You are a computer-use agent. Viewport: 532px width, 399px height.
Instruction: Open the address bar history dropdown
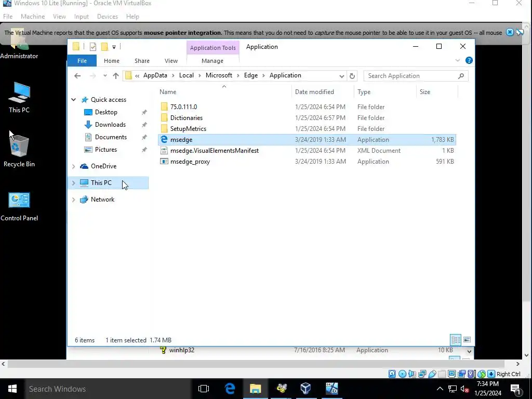point(342,76)
